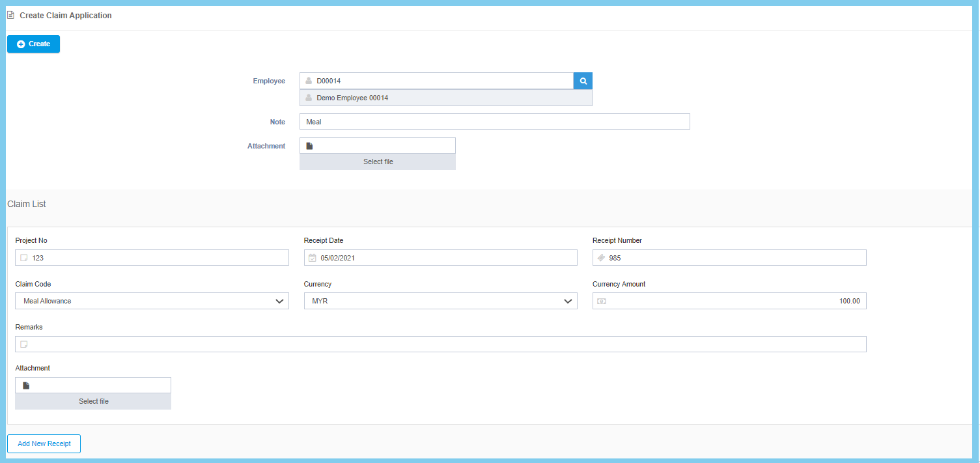Click Select file in the Claim List section
Screen dimensions: 980x463
tap(93, 401)
